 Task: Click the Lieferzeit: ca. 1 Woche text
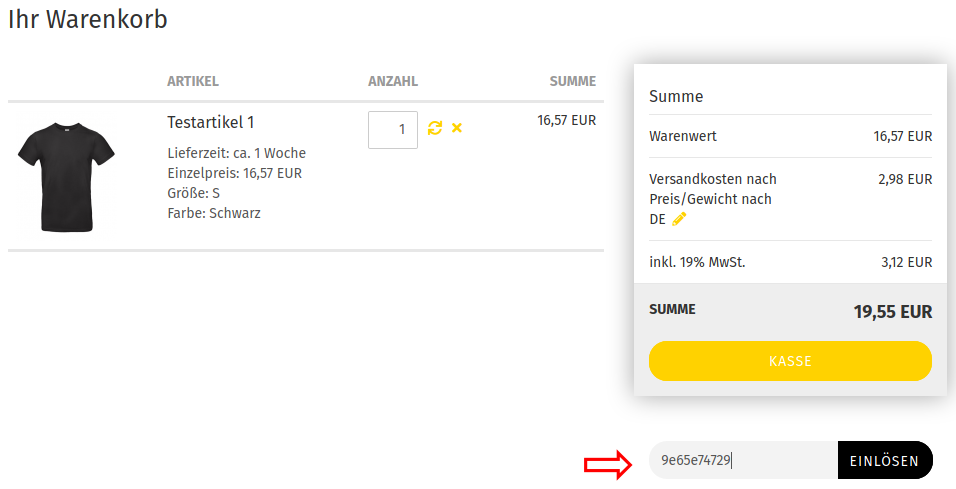[236, 153]
